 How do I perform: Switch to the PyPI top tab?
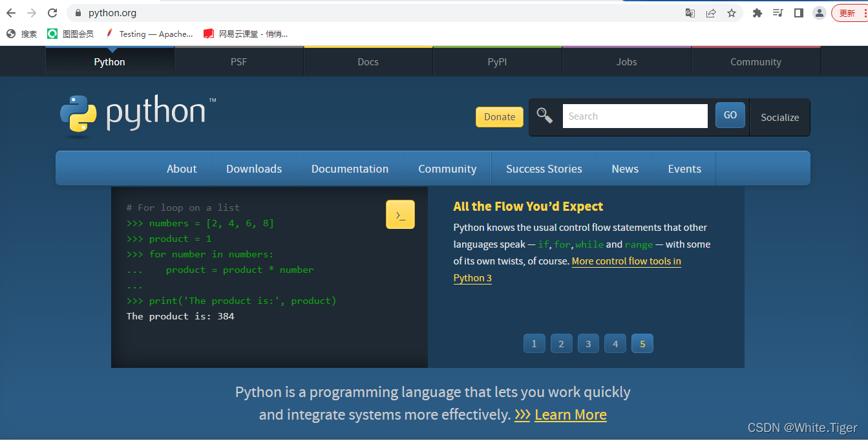pyautogui.click(x=498, y=61)
